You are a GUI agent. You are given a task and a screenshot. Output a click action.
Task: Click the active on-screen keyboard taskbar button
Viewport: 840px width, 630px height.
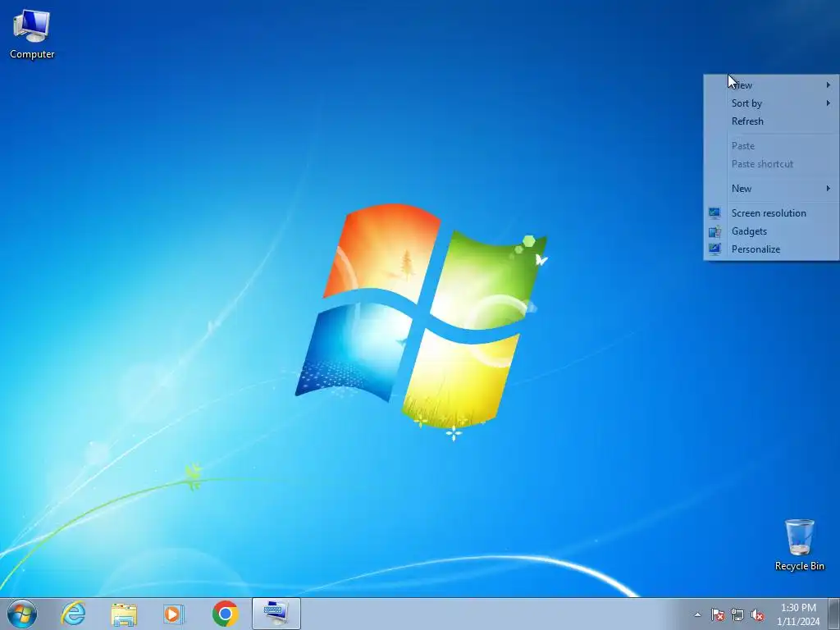(x=276, y=614)
